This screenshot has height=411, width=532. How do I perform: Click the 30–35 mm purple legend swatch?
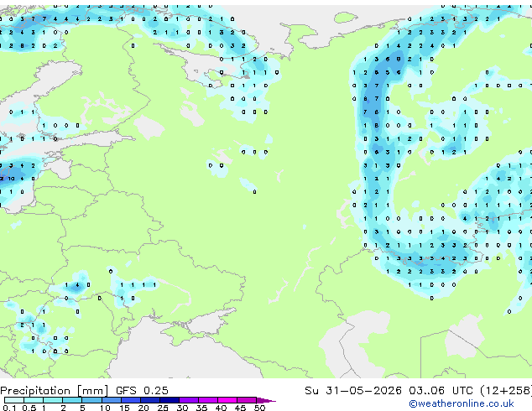pos(189,400)
